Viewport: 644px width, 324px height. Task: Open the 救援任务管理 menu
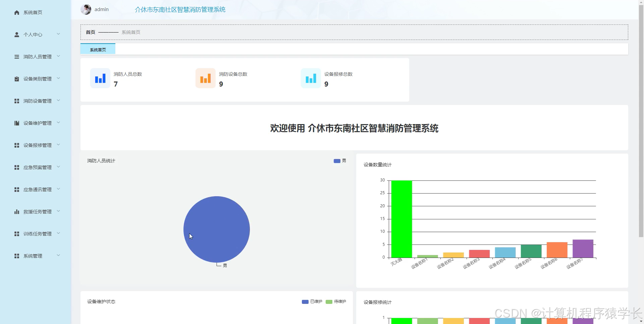click(36, 212)
